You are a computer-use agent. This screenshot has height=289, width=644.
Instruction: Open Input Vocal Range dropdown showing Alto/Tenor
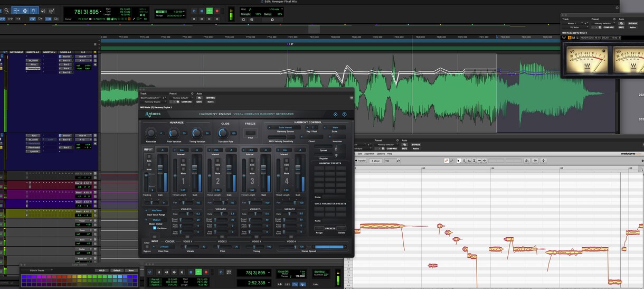[x=156, y=210]
